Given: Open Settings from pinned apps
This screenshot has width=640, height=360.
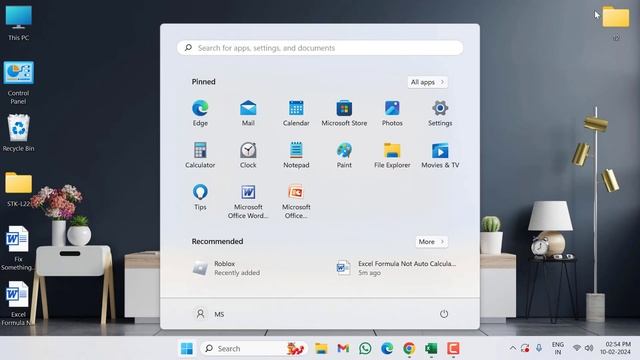Looking at the screenshot, I should 440,113.
